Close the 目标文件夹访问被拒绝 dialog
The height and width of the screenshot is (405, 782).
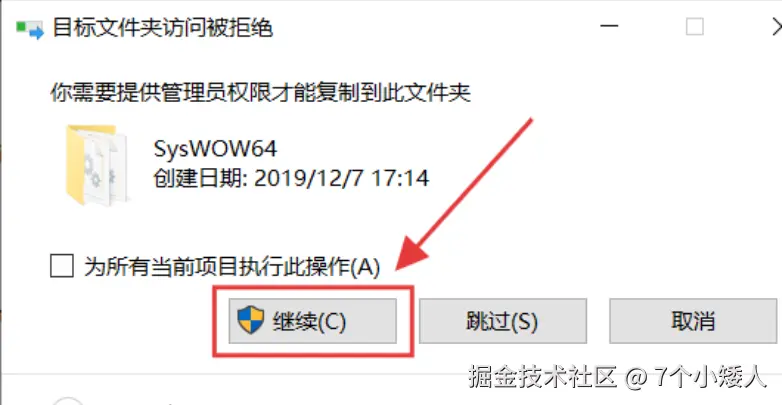tap(776, 27)
